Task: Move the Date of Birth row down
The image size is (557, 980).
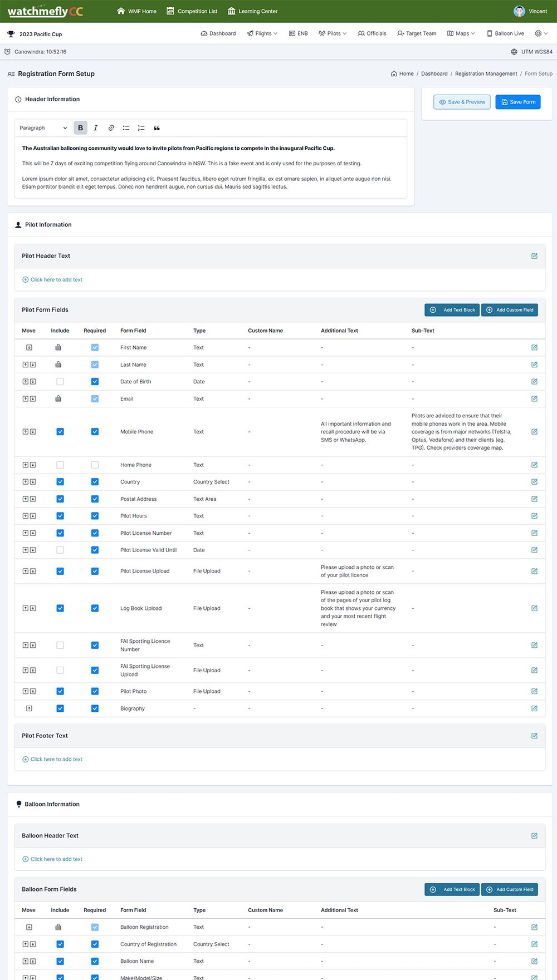Action: tap(33, 382)
